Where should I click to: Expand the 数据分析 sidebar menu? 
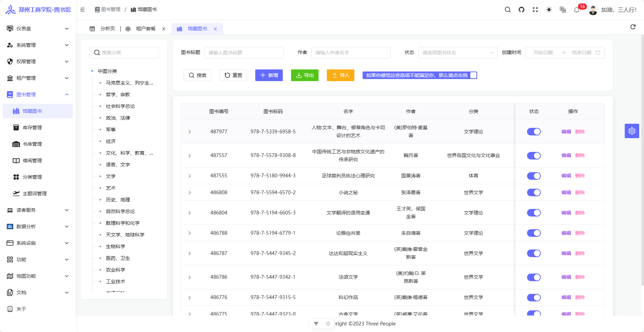(38, 226)
